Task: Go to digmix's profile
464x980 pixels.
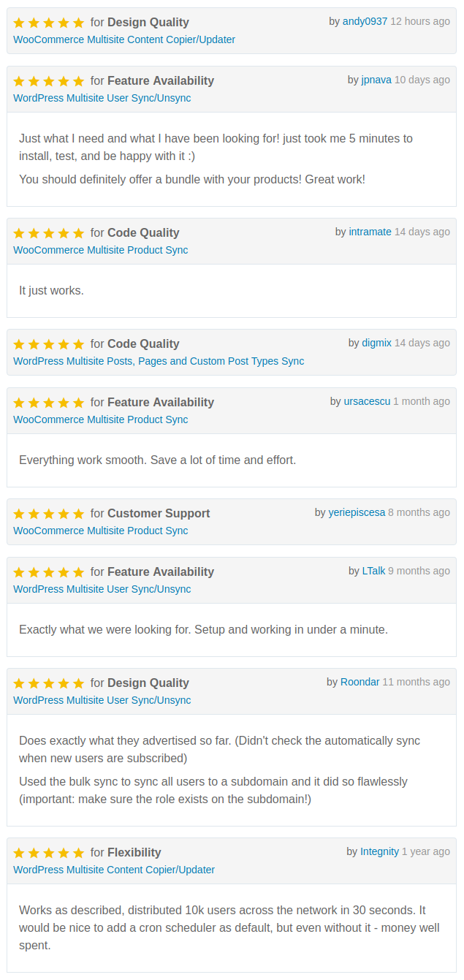Action: click(376, 343)
